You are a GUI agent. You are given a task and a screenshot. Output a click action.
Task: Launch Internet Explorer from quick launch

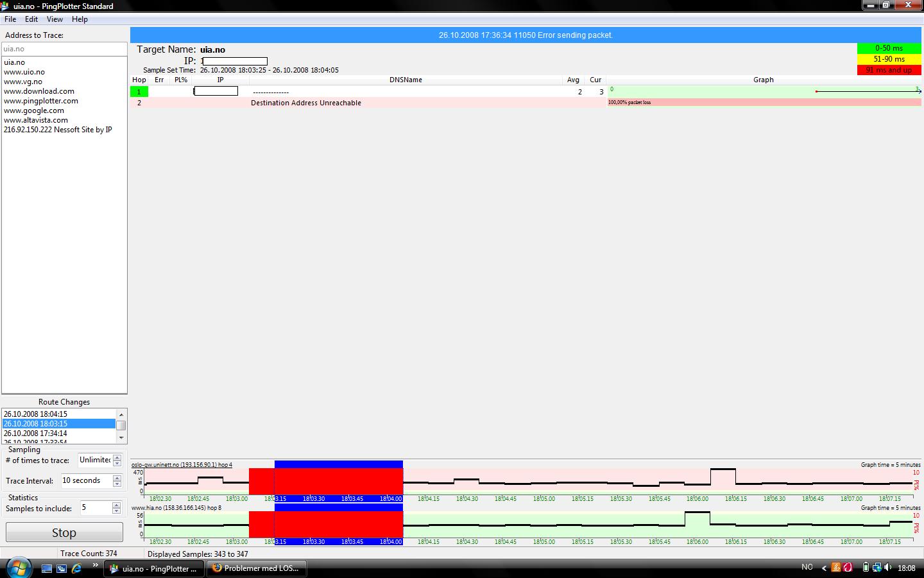tap(76, 568)
